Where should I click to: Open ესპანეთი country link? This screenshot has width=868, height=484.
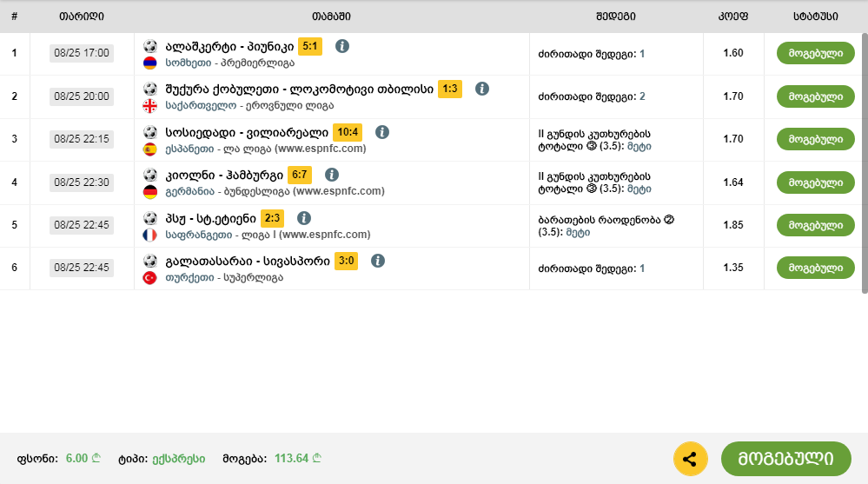coord(189,149)
